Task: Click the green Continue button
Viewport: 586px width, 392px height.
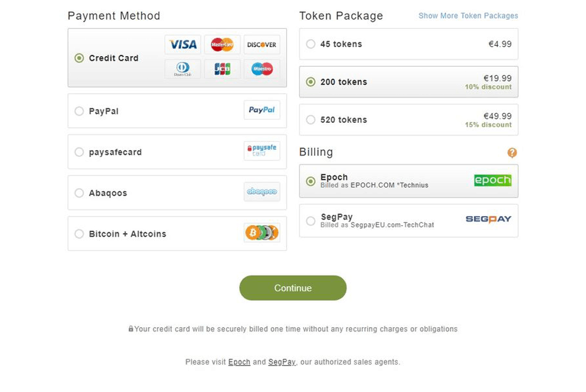Action: [x=293, y=288]
